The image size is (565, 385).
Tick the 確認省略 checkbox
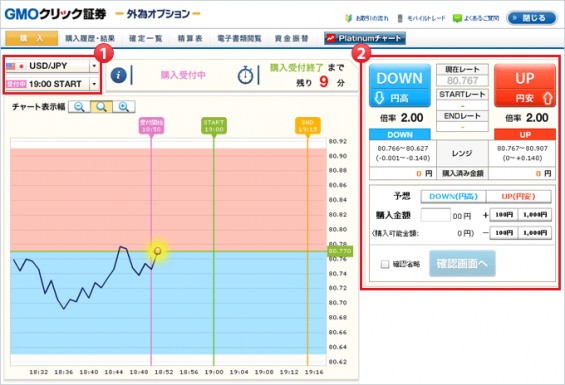[x=385, y=264]
